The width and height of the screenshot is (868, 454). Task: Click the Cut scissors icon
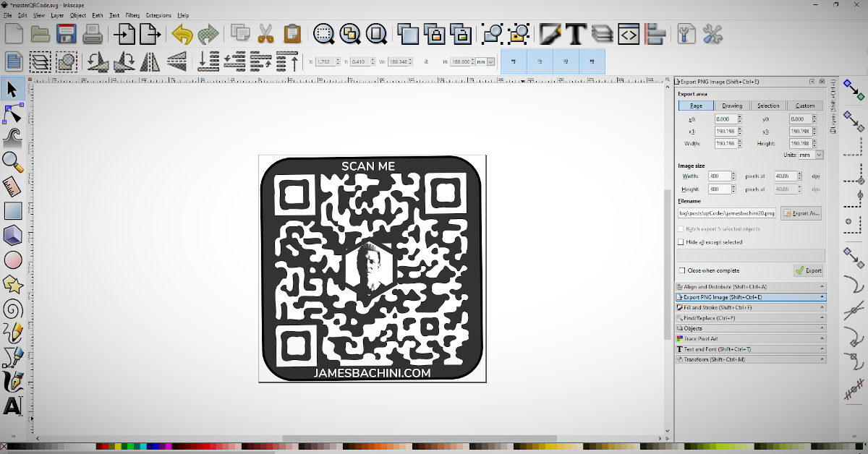(x=265, y=33)
